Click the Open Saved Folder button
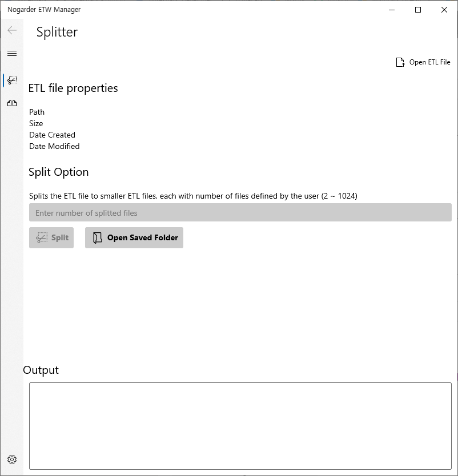Screen dimensions: 458x476 [x=134, y=237]
